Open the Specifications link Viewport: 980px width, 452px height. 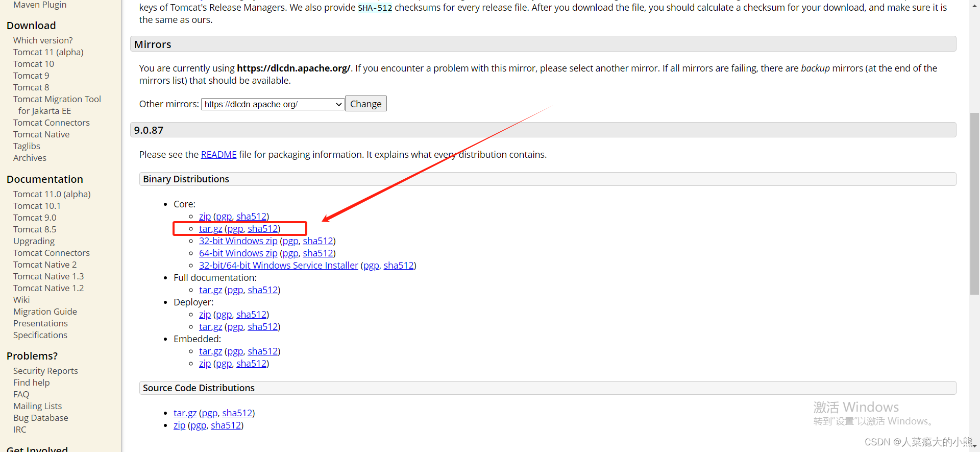pyautogui.click(x=40, y=335)
